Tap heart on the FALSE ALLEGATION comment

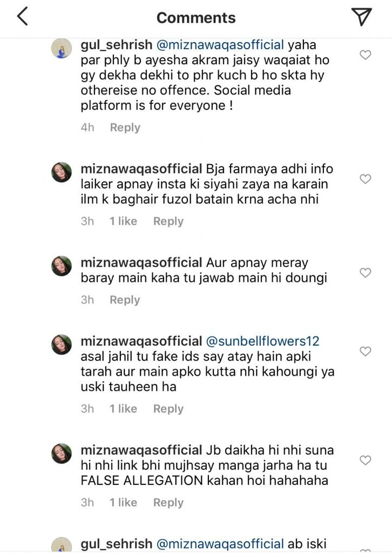366,461
